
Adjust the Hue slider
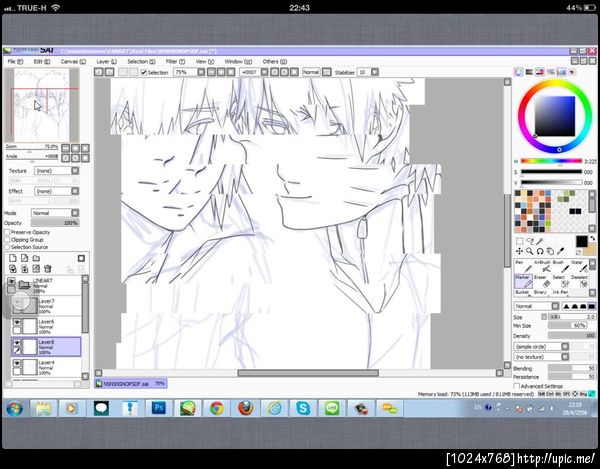pos(551,161)
